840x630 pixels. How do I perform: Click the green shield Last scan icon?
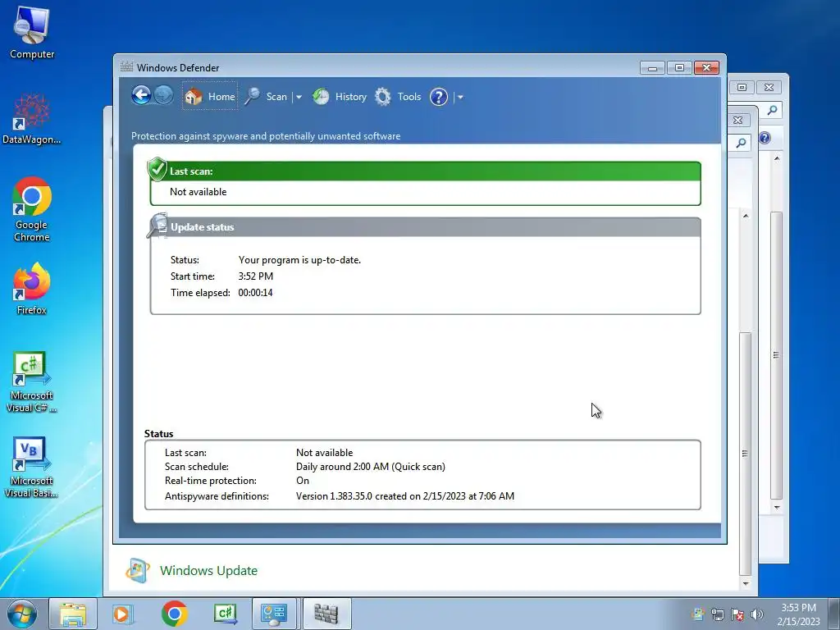[x=157, y=169]
